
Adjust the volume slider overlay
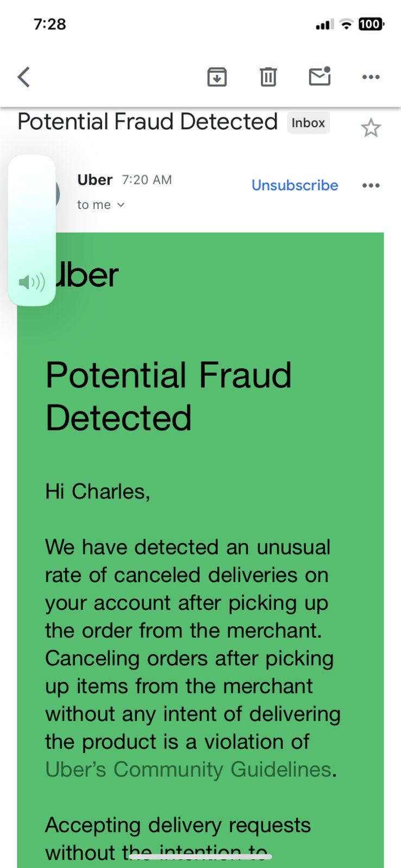32,230
